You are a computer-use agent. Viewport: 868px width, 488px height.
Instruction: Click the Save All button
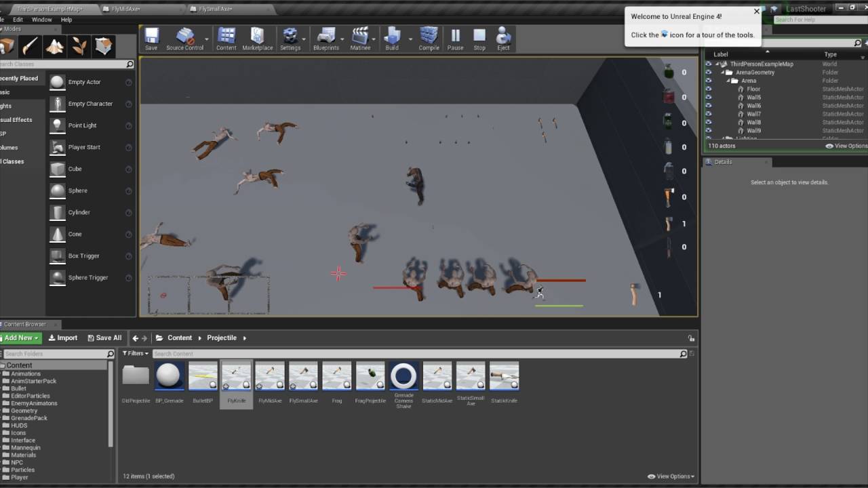click(104, 338)
